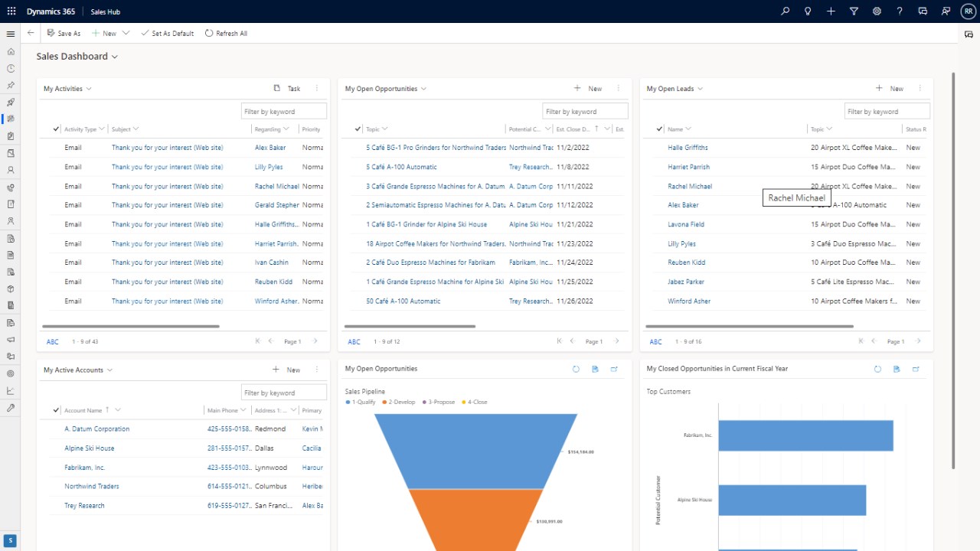Toggle 2-Develop legend item

(400, 402)
